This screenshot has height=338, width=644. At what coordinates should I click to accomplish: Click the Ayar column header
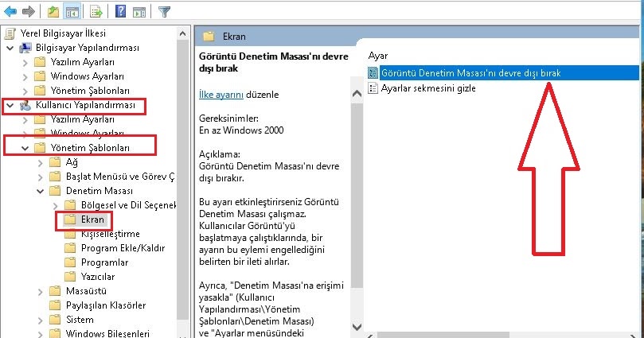[378, 56]
